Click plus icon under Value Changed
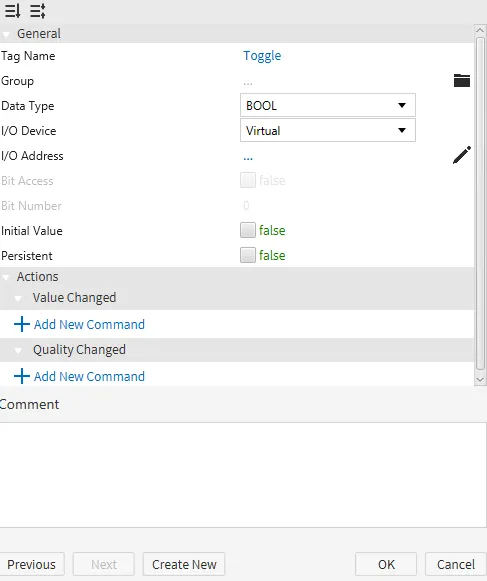Viewport: 487px width, 581px height. pyautogui.click(x=21, y=324)
